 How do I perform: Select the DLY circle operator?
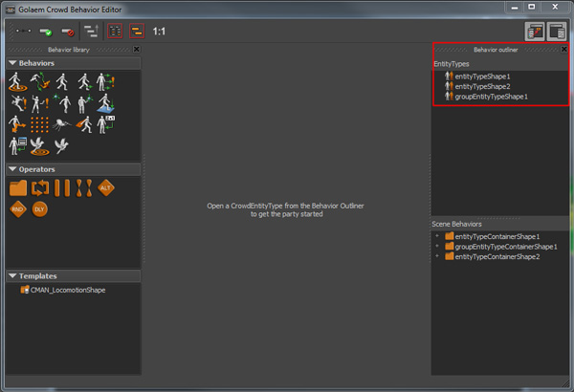click(39, 209)
